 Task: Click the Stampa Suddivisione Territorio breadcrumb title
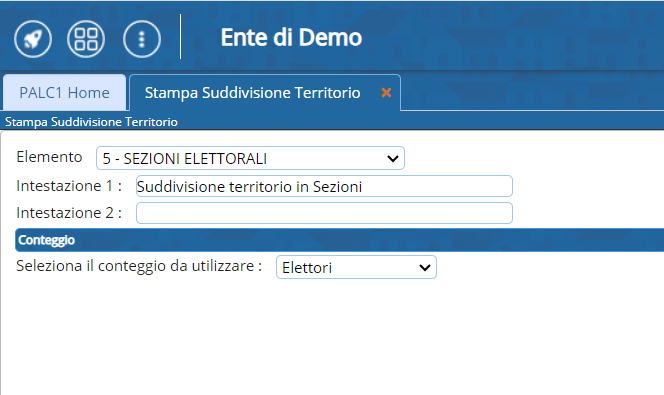91,122
